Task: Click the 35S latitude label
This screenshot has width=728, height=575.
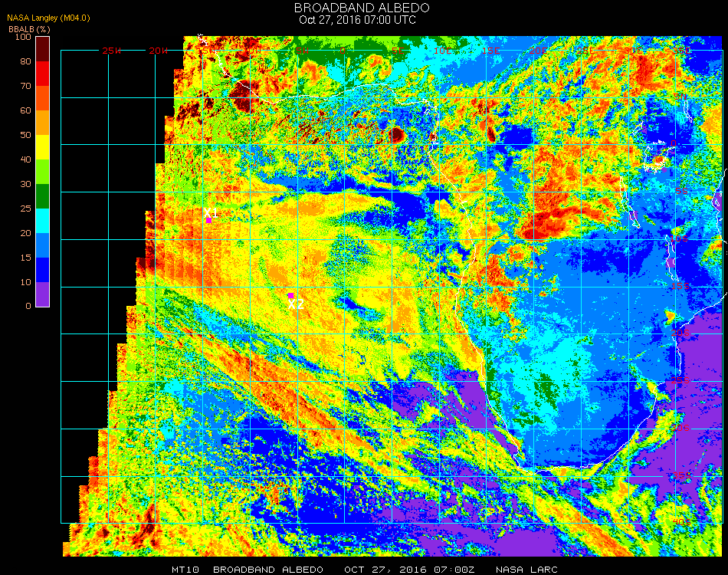Action: [681, 476]
